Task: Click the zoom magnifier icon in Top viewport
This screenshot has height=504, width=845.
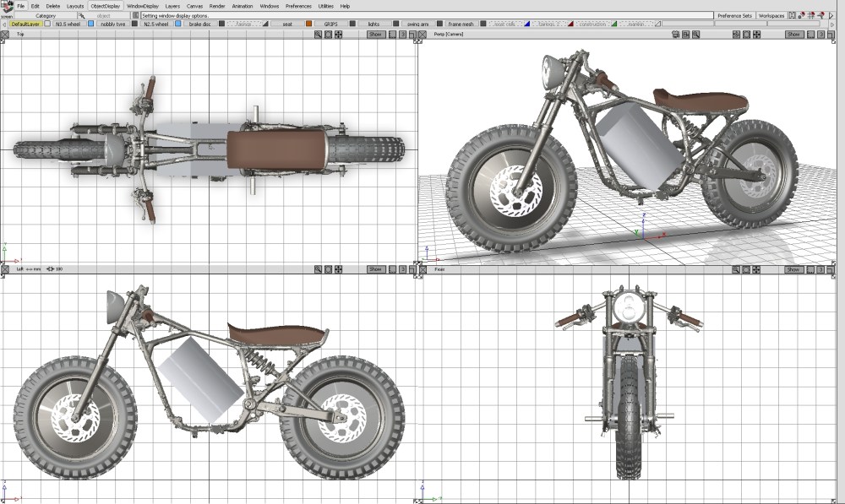Action: pyautogui.click(x=319, y=35)
